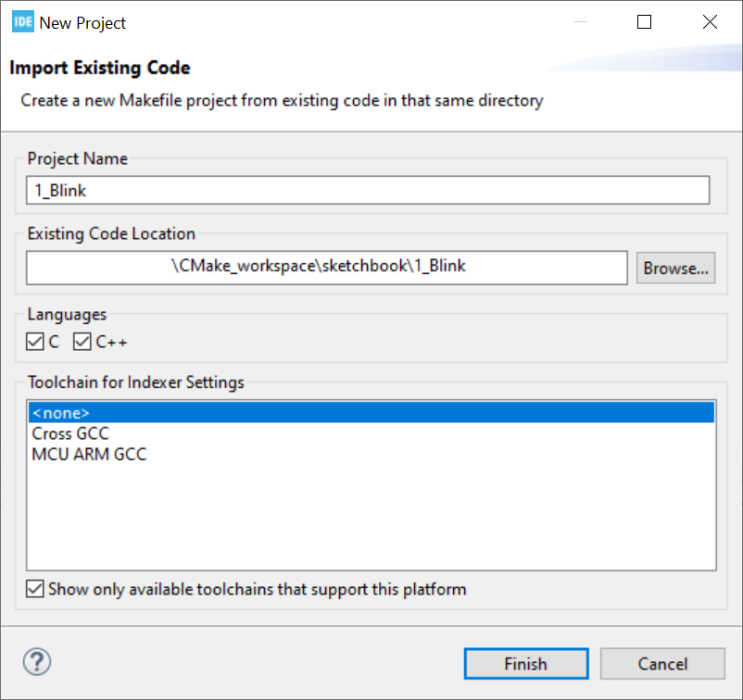Close the New Project dialog
The height and width of the screenshot is (700, 743).
tap(710, 22)
